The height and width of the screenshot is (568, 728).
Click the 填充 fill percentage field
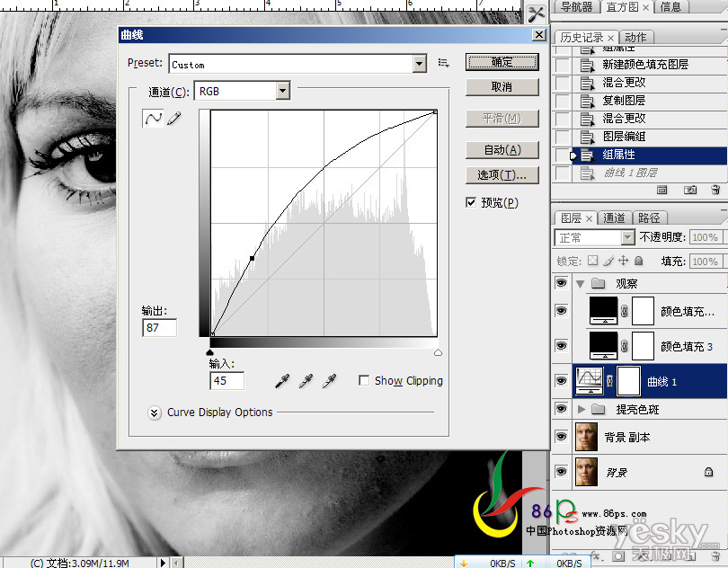click(x=706, y=261)
